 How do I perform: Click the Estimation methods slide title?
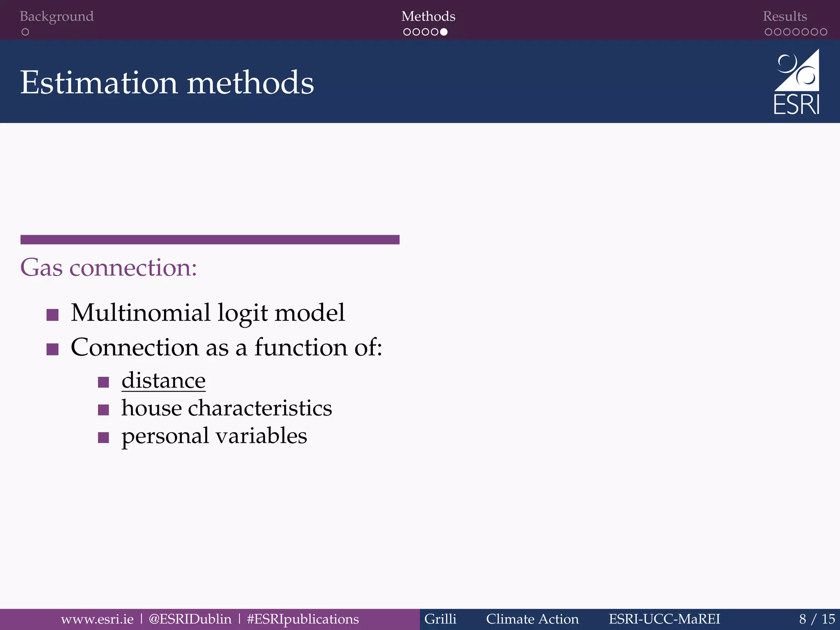point(167,82)
